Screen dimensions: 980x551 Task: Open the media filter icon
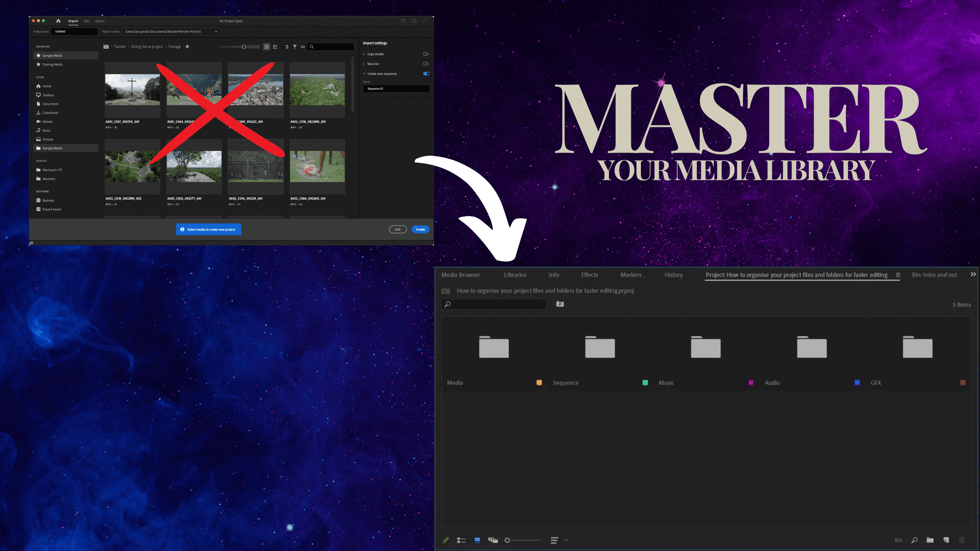[x=295, y=47]
